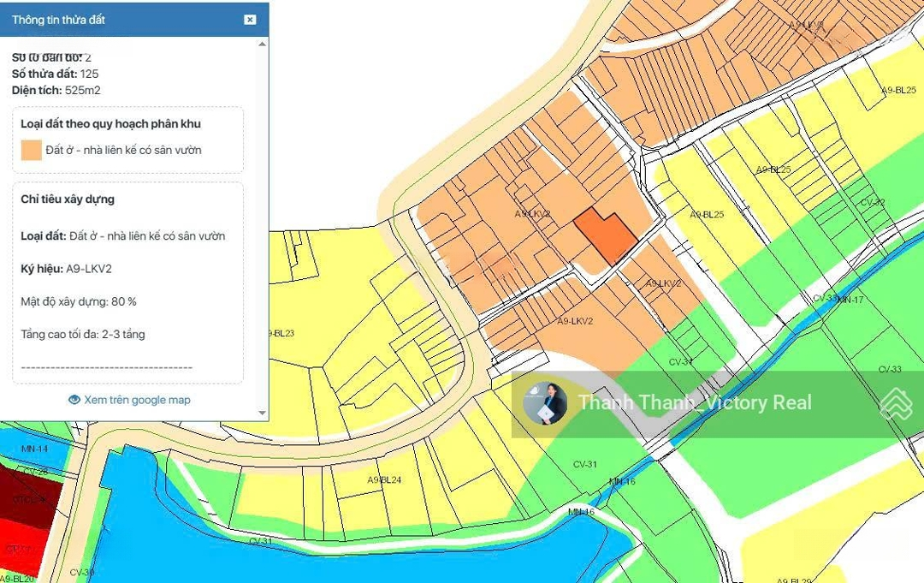Select the highlighted dark orange parcel

(603, 236)
